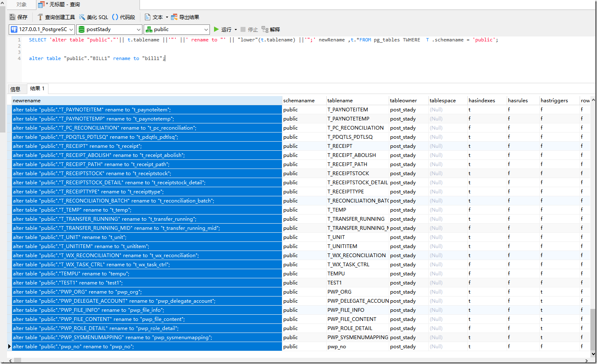597x364 pixels.
Task: Click the hastriggers column header
Action: pyautogui.click(x=559, y=101)
